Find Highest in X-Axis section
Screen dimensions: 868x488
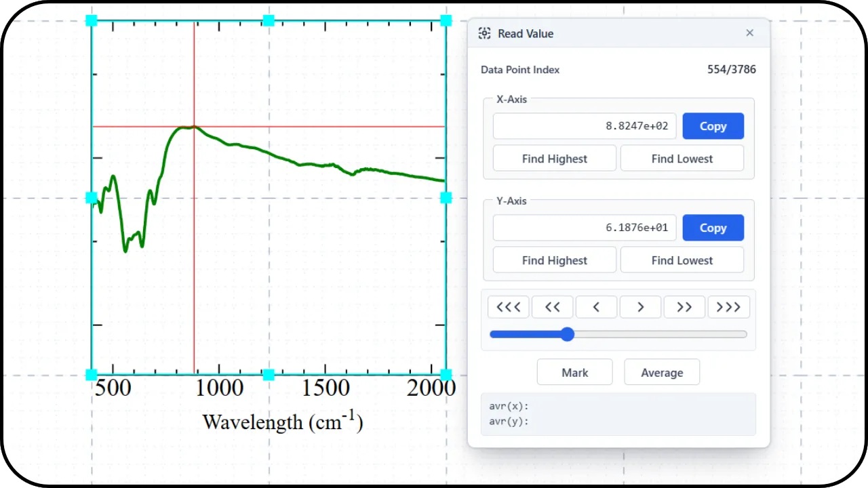555,159
